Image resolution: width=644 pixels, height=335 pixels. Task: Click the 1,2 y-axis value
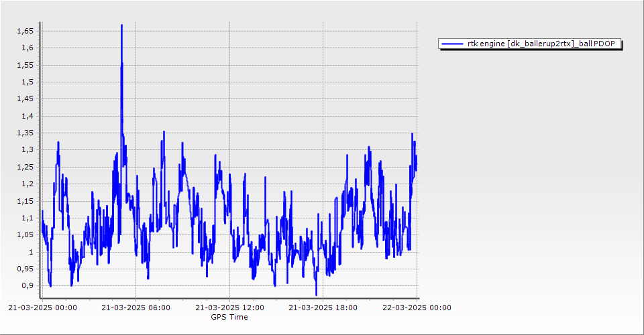point(28,184)
